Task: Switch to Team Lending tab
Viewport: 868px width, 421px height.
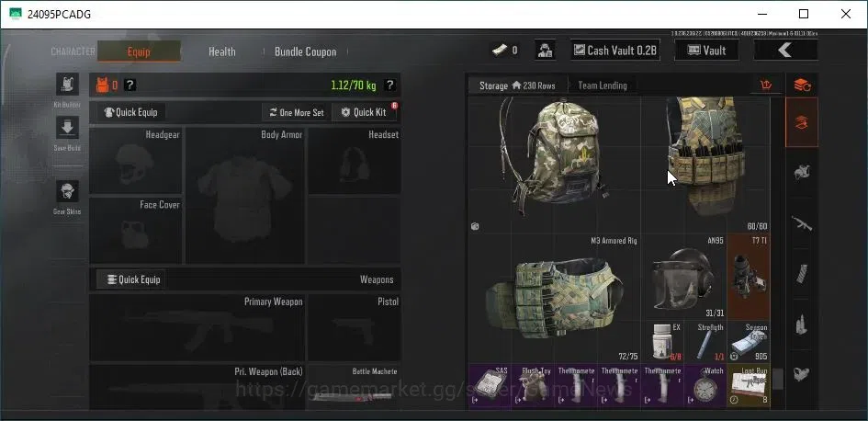Action: tap(603, 85)
